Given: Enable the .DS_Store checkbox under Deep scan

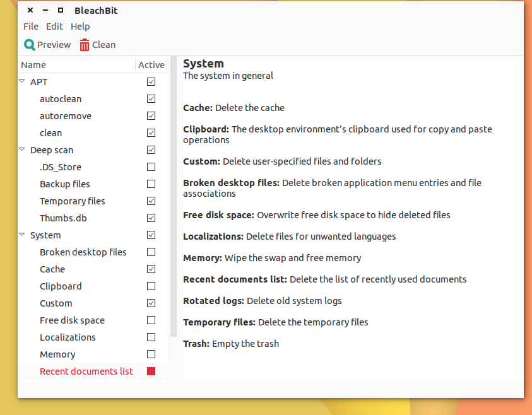Looking at the screenshot, I should [151, 167].
